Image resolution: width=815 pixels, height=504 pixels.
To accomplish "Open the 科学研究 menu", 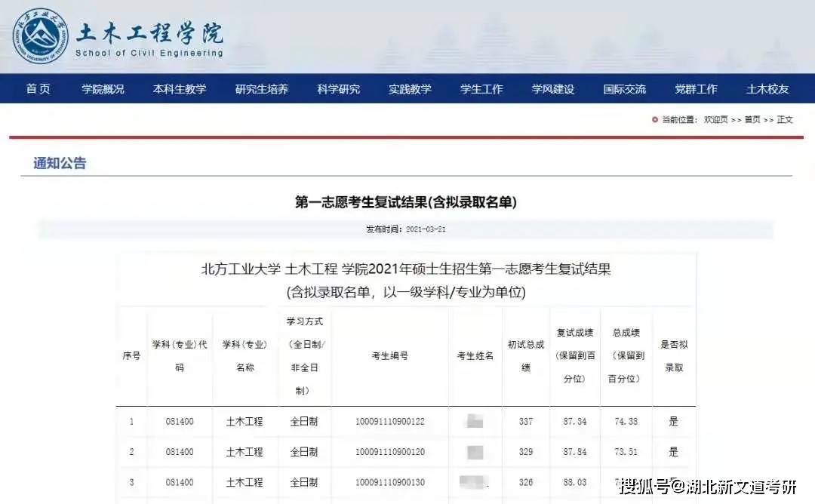I will pos(339,89).
